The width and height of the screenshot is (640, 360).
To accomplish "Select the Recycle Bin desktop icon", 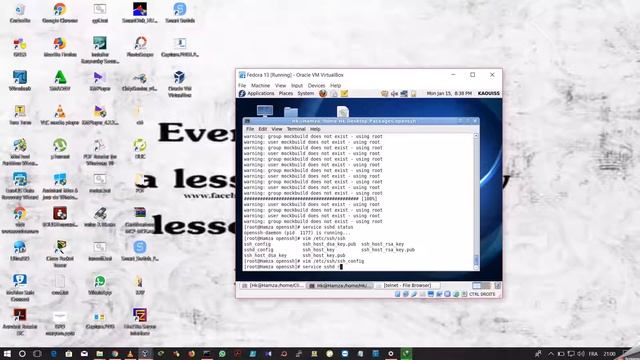I will [x=20, y=13].
